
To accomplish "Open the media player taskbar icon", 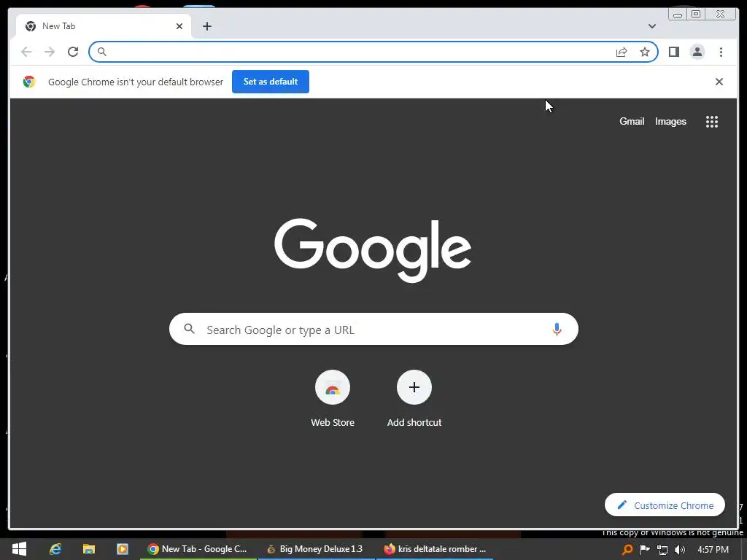I will (123, 549).
